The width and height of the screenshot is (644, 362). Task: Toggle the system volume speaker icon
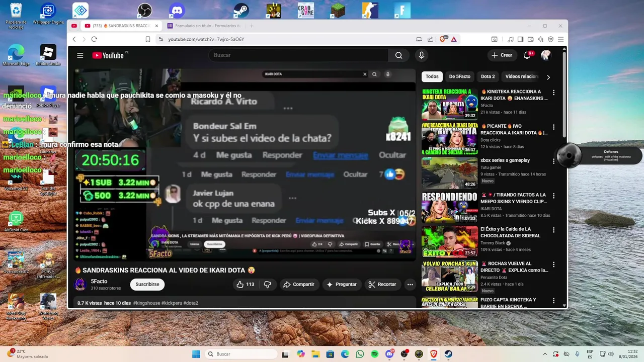610,354
